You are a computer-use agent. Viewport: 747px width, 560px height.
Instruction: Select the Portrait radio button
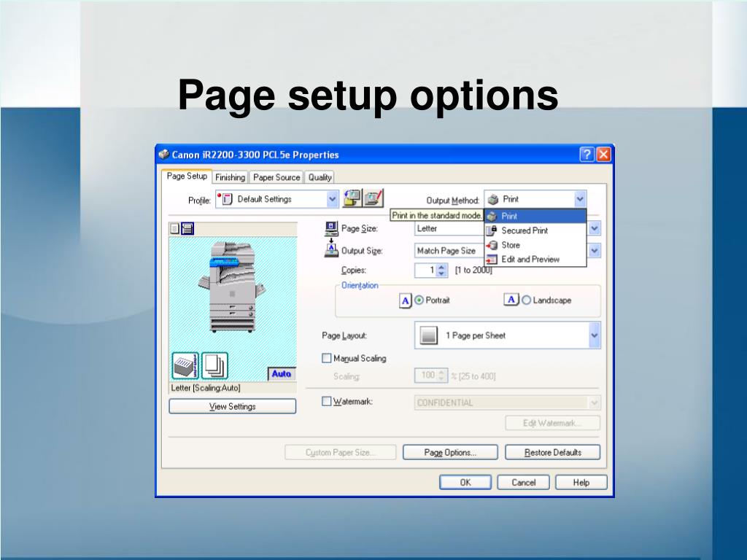tap(419, 300)
